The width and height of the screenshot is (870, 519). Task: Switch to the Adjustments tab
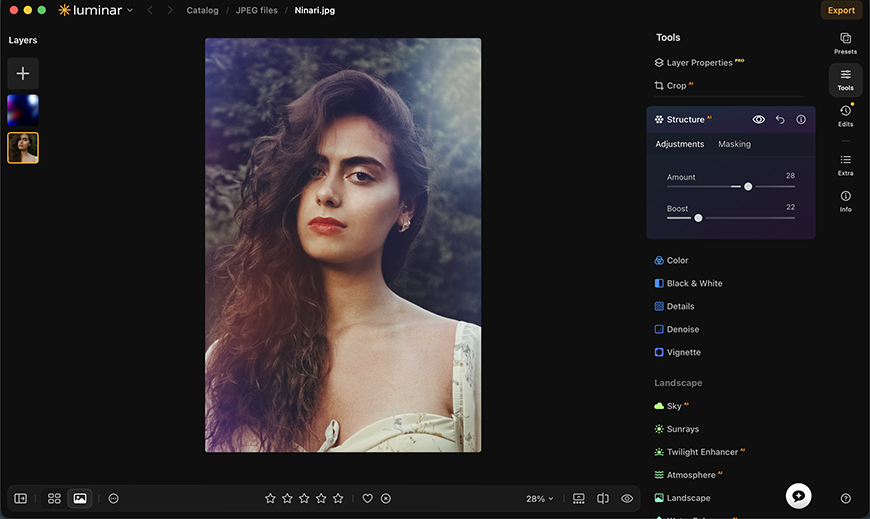tap(680, 144)
